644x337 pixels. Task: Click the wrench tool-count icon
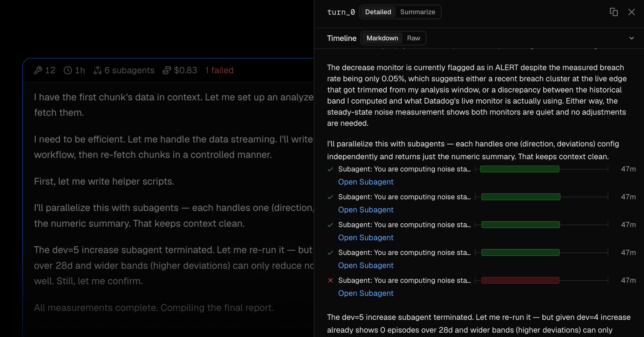pos(38,70)
